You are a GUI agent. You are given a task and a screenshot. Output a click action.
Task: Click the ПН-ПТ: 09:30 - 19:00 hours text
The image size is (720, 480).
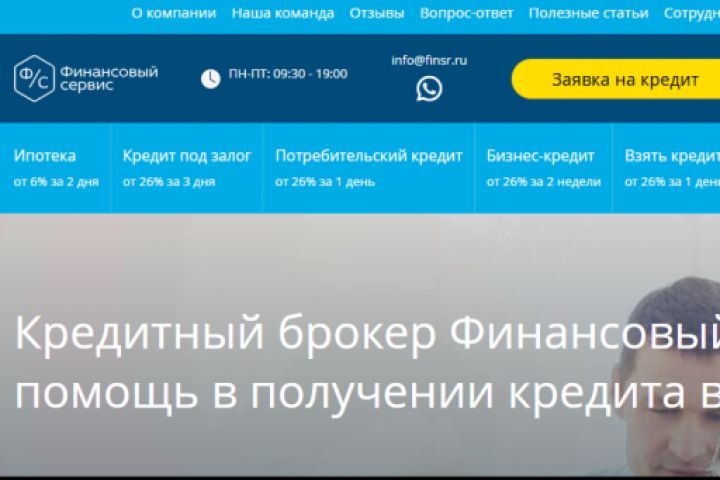point(287,74)
